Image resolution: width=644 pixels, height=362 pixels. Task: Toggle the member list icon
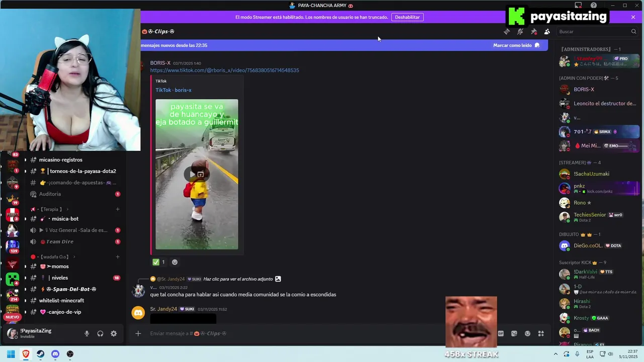click(x=547, y=32)
